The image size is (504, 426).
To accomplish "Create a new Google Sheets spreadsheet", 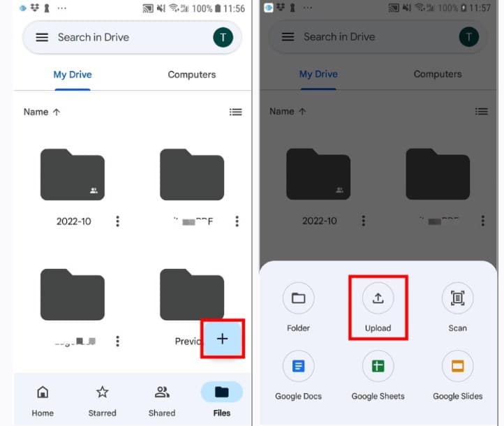I will (x=378, y=376).
